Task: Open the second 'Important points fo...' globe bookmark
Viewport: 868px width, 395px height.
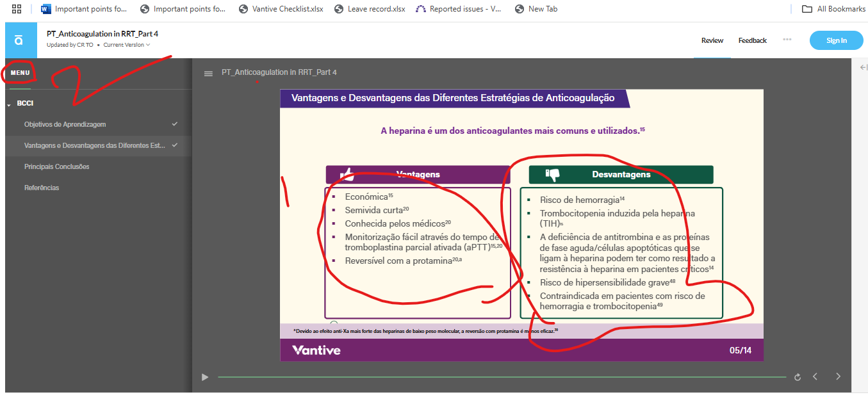Action: 183,9
